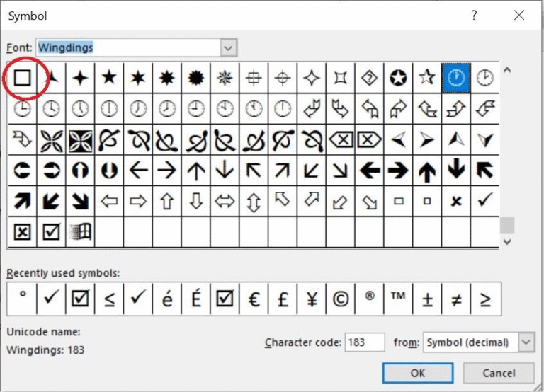Pick the up arrow inside black circle

[x=80, y=171]
